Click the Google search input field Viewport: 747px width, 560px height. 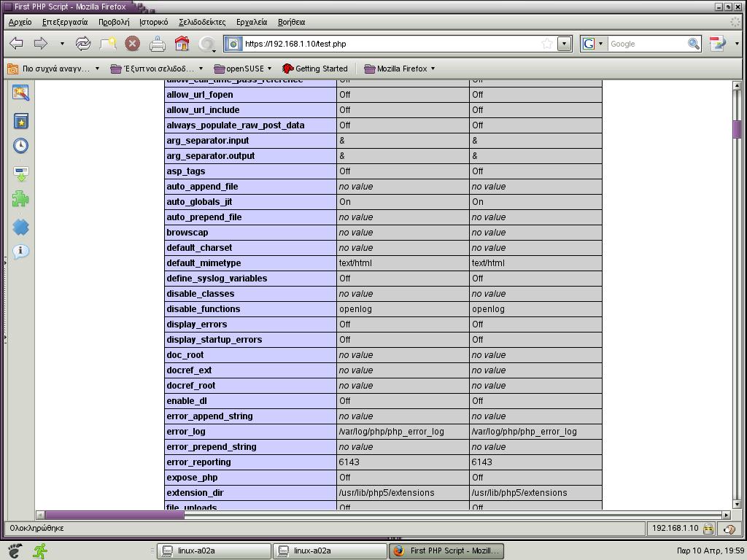[647, 44]
